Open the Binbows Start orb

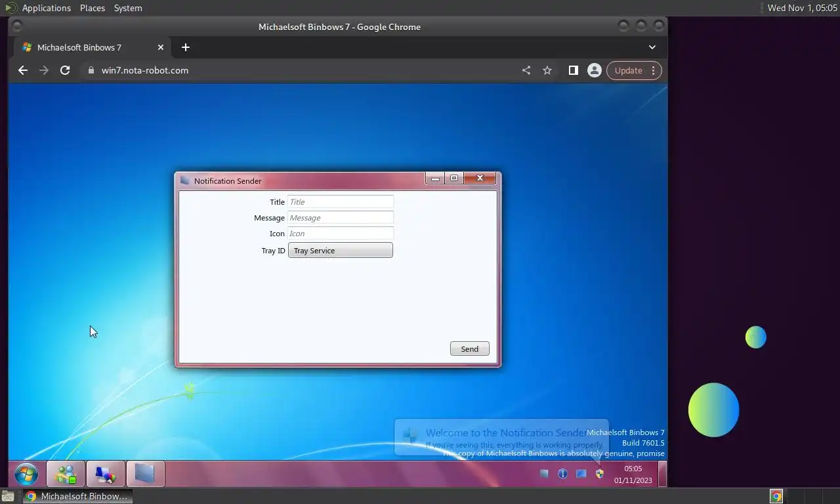[26, 474]
